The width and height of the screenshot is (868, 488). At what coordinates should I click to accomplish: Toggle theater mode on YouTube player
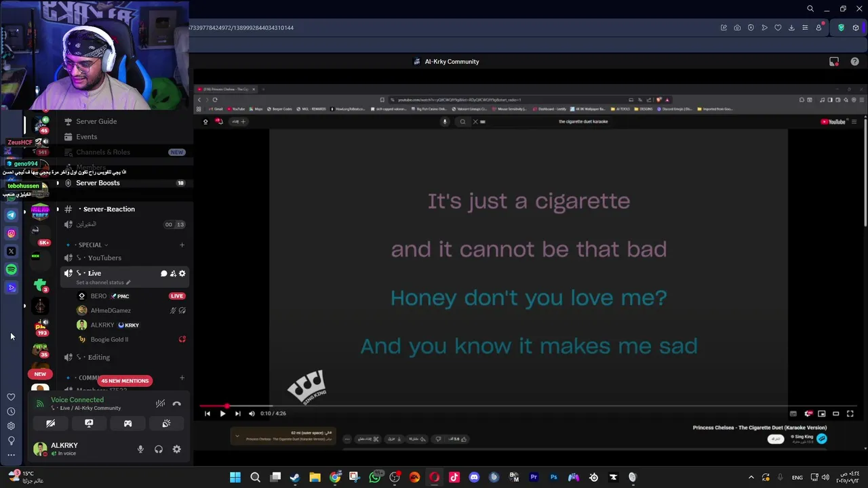pyautogui.click(x=836, y=413)
